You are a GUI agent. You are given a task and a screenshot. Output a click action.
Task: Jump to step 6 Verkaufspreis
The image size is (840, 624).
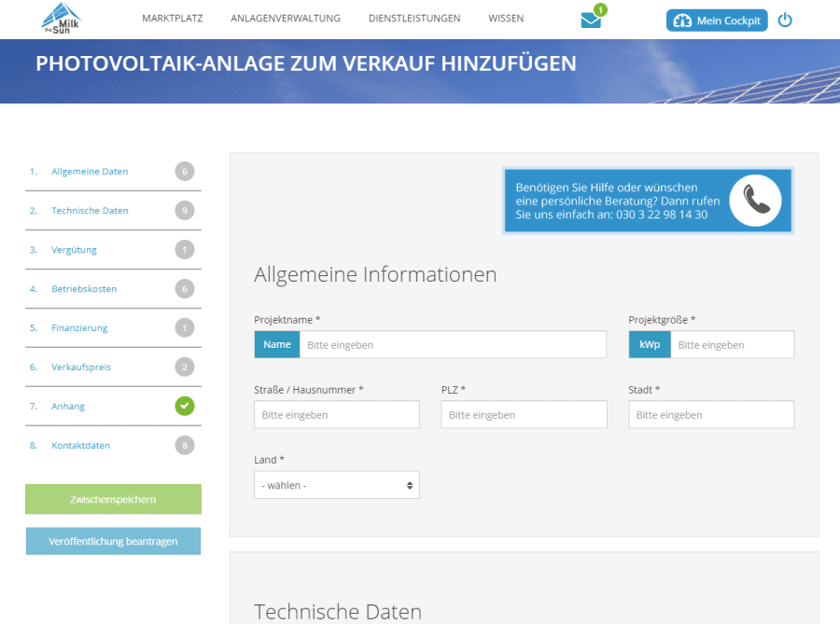[x=81, y=367]
